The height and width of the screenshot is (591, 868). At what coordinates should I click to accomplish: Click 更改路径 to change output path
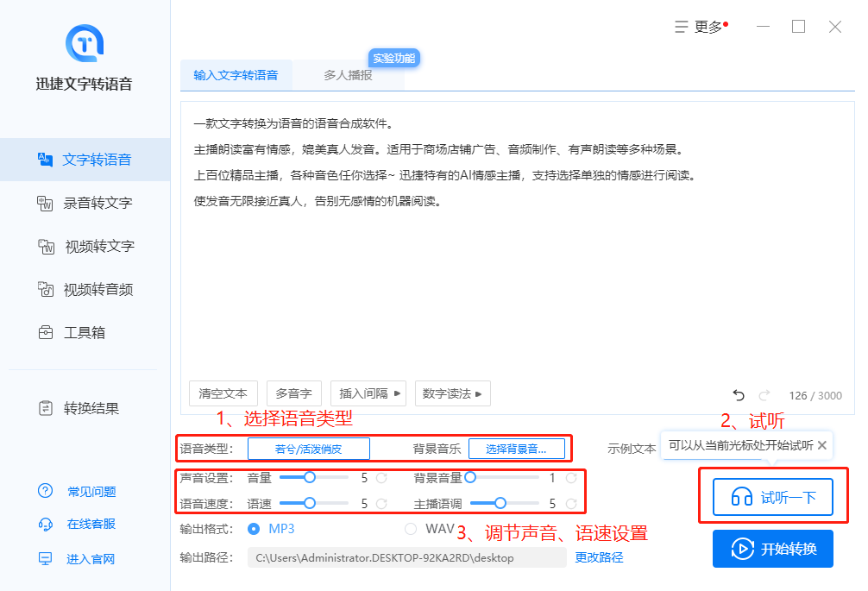[599, 558]
